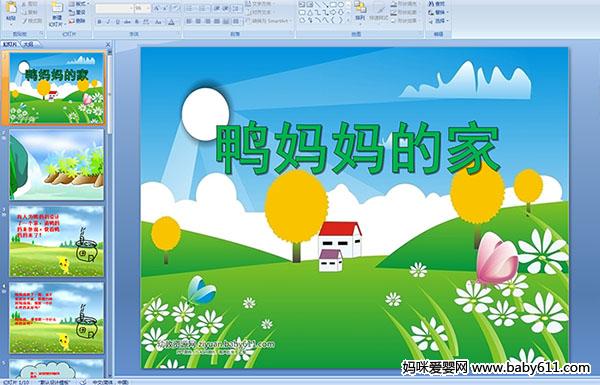Screen dimensions: 600x385
Task: Click the Cut scissors icon
Action: pos(24,4)
